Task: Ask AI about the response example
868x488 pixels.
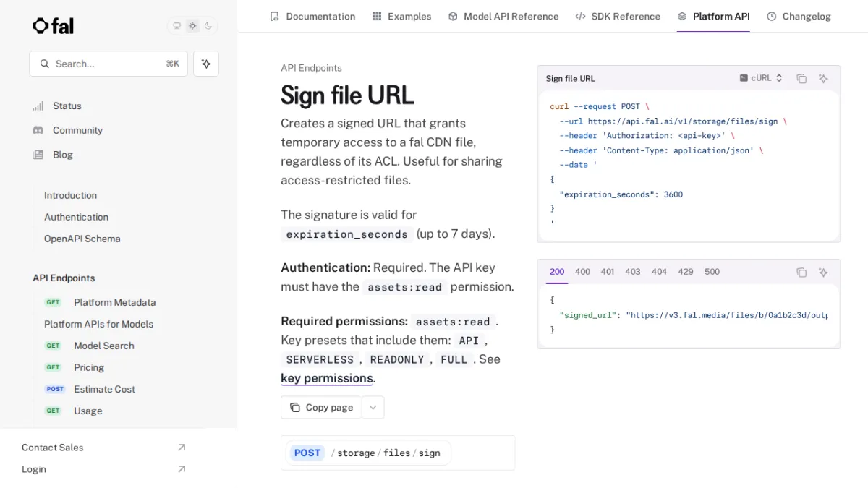Action: click(x=823, y=273)
